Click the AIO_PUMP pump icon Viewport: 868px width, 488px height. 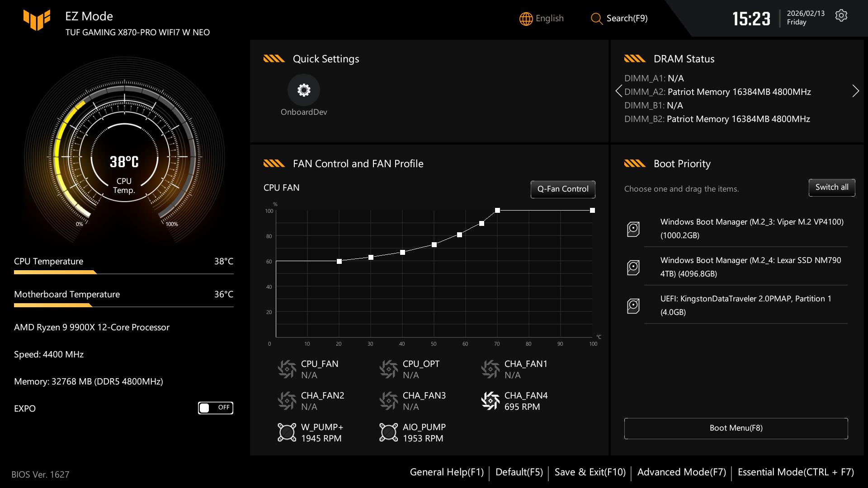coord(388,432)
